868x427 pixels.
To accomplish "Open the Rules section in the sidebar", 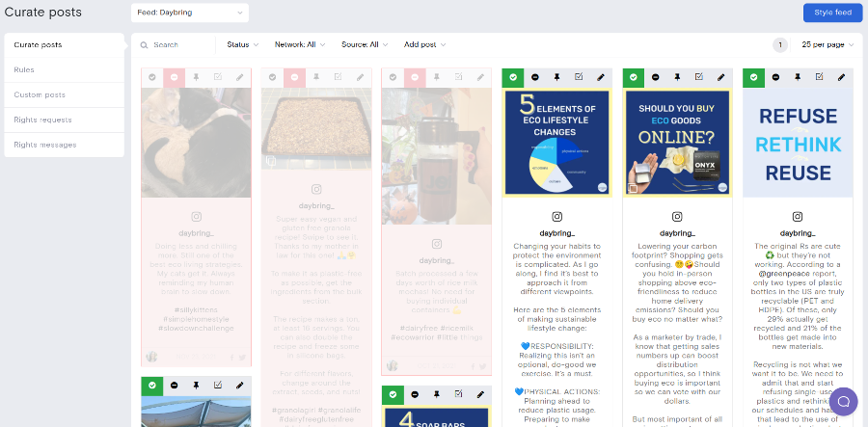I will [x=24, y=70].
